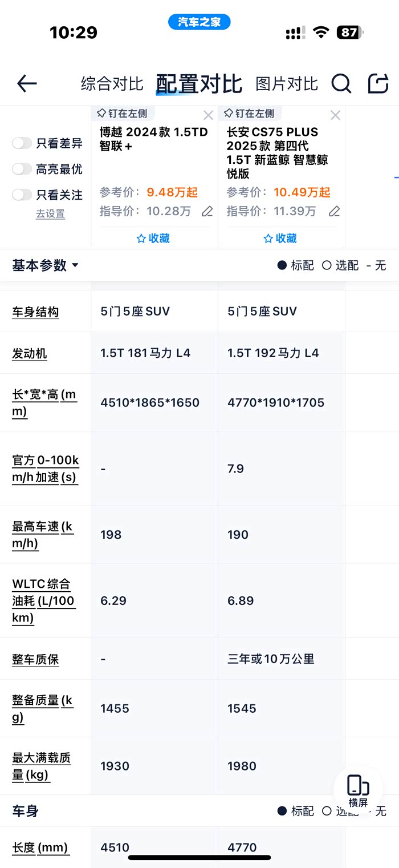Image resolution: width=399 pixels, height=868 pixels.
Task: Remove 博越 column with its X button
Action: click(x=209, y=115)
